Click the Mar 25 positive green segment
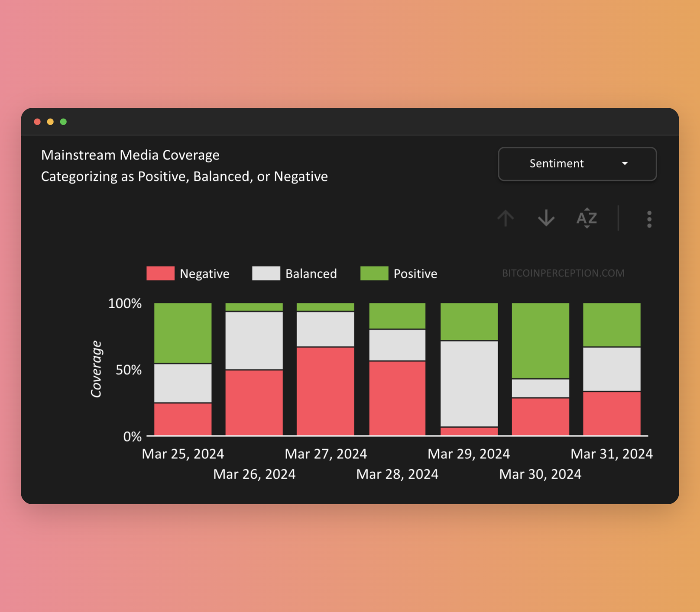Image resolution: width=700 pixels, height=612 pixels. (183, 333)
